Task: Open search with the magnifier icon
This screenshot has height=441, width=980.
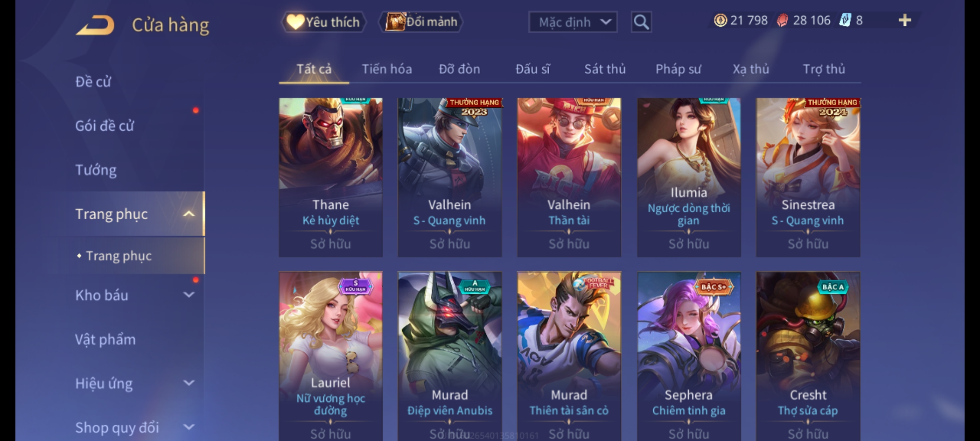Action: [x=641, y=22]
